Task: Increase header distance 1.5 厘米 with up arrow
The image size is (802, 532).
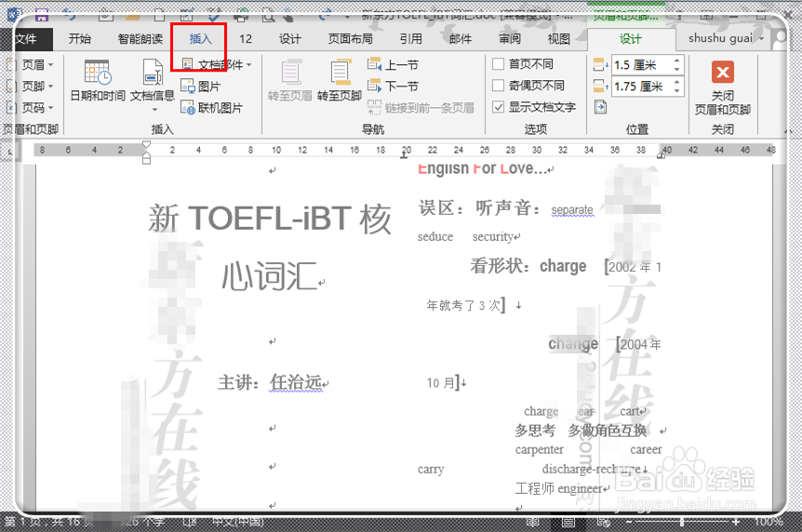Action: click(x=676, y=60)
